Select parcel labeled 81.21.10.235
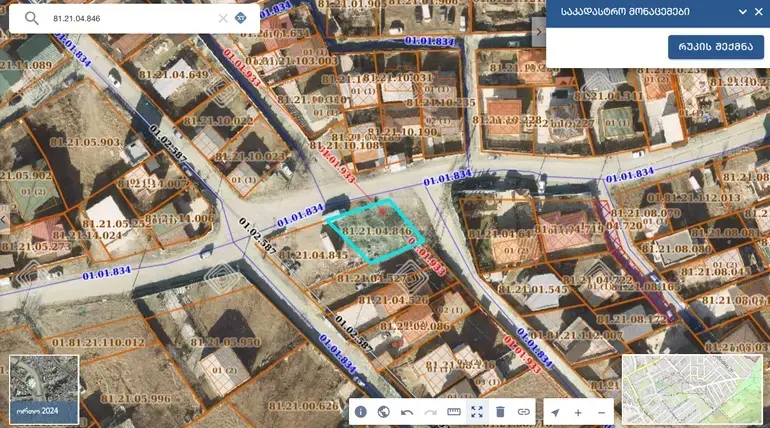Viewport: 770px width, 428px height. tap(441, 103)
